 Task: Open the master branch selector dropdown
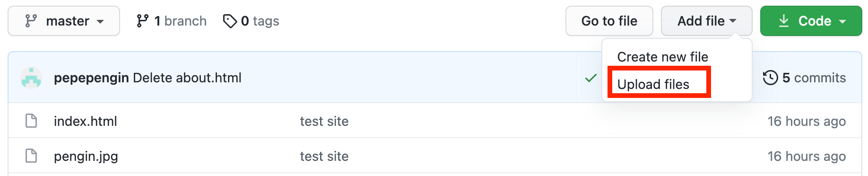point(64,21)
